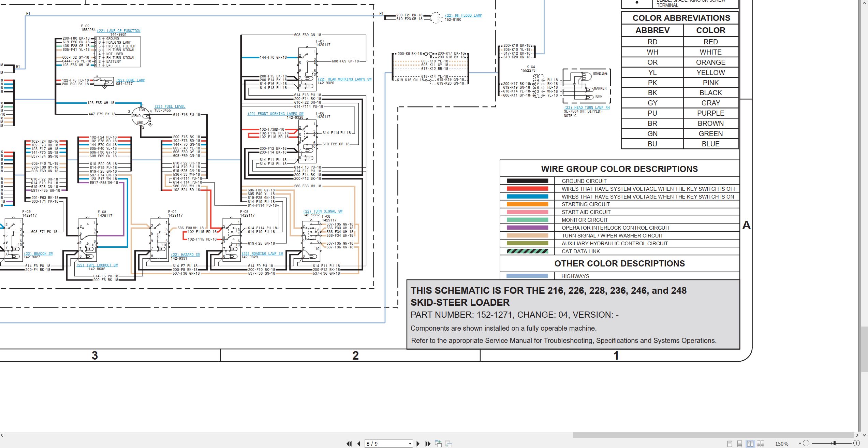Switch to single page view
The width and height of the screenshot is (868, 448).
point(730,444)
